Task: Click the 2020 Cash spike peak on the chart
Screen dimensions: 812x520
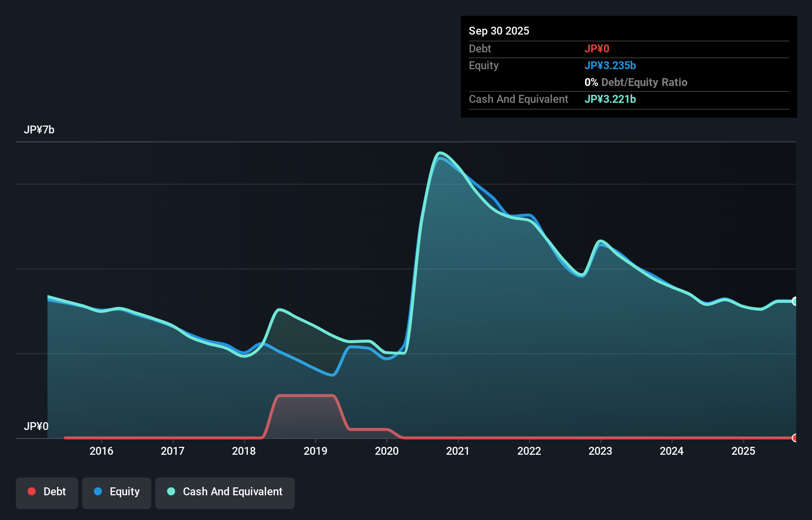Action: click(441, 152)
